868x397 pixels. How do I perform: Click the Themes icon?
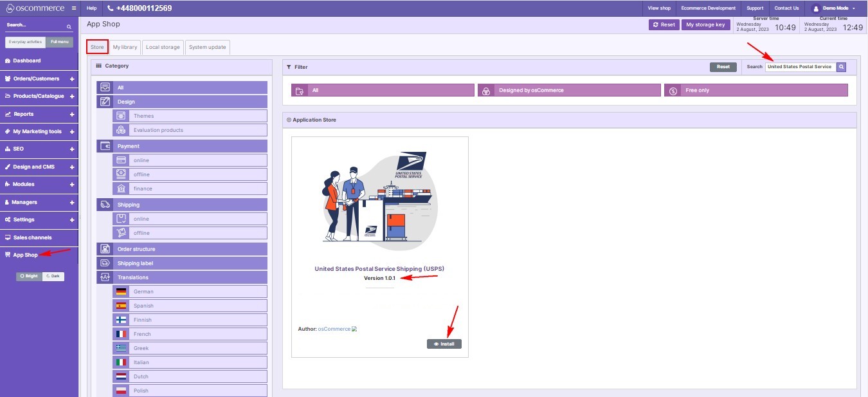click(120, 116)
